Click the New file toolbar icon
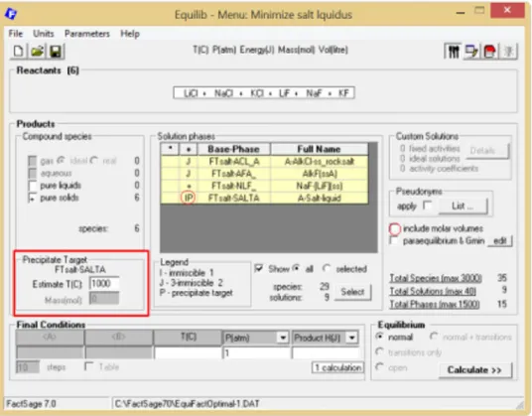532x416 pixels. (x=19, y=52)
